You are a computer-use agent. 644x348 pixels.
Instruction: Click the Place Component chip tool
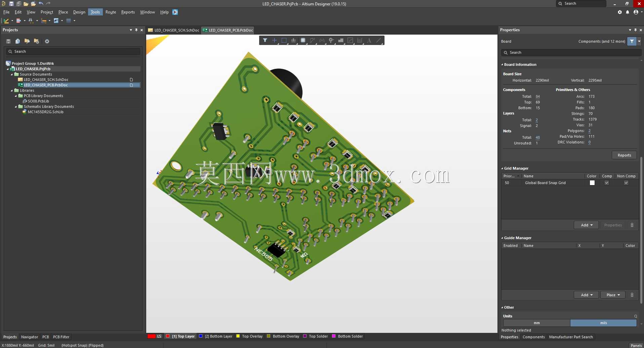tap(303, 40)
